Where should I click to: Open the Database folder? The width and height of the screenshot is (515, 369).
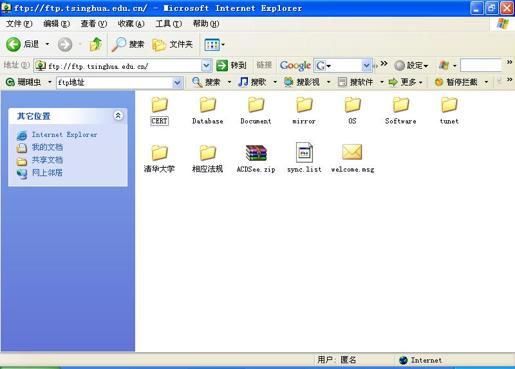tap(208, 111)
